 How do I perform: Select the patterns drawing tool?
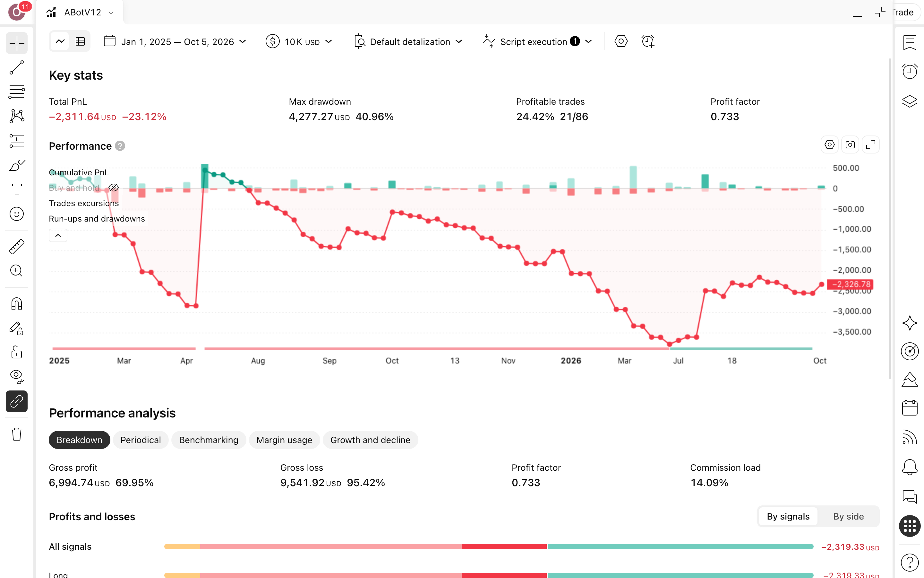17,116
